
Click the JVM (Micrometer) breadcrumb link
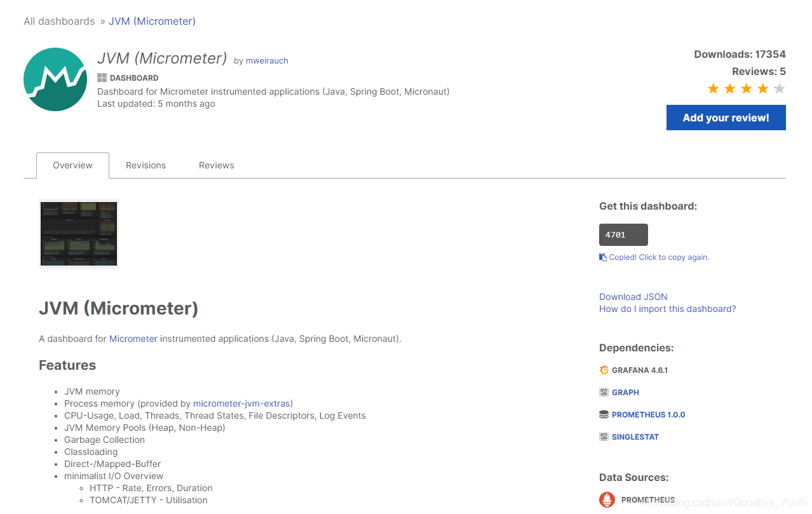(x=152, y=21)
